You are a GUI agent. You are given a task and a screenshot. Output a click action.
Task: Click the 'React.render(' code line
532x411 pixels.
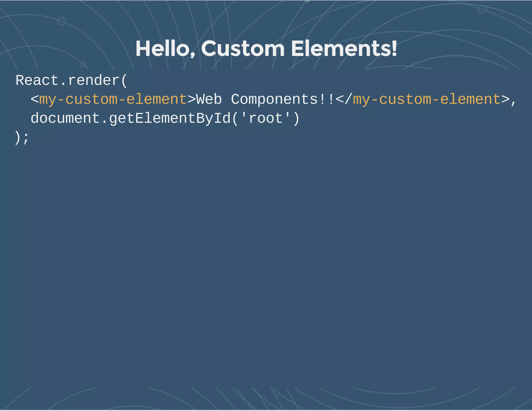tap(71, 81)
